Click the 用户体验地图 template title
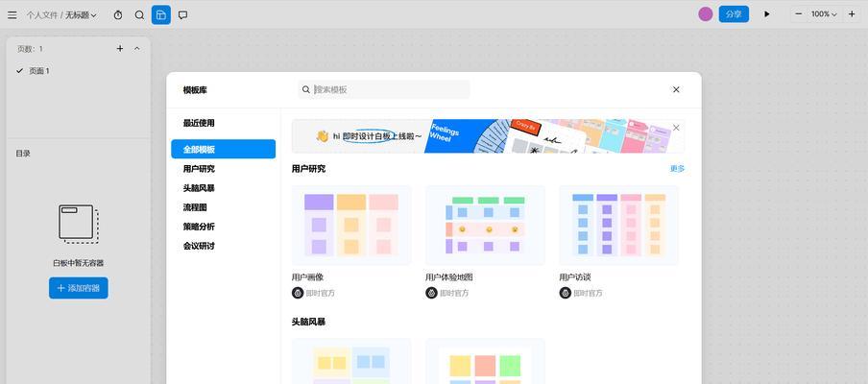 449,277
